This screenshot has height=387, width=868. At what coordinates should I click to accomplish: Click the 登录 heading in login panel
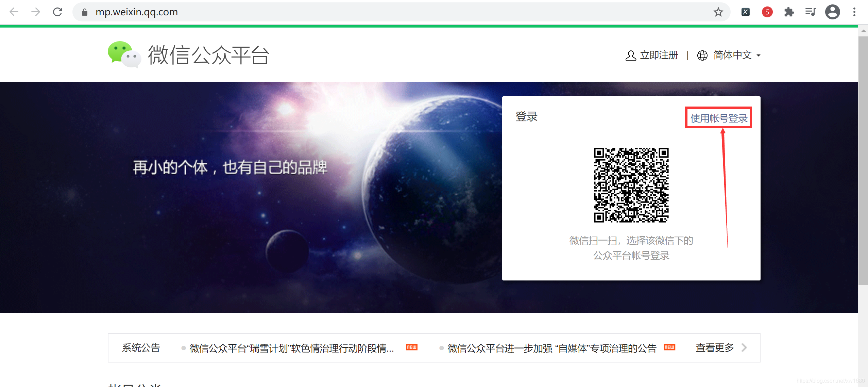pyautogui.click(x=526, y=117)
